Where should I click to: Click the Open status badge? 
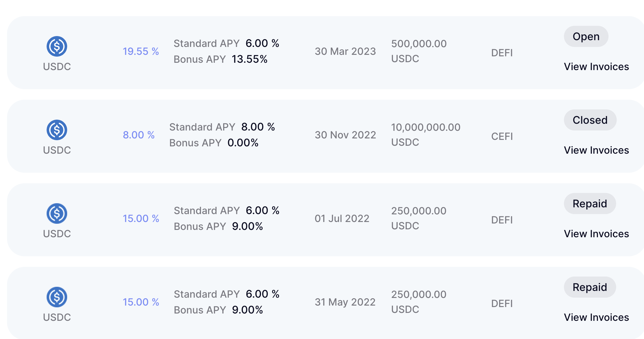[586, 37]
